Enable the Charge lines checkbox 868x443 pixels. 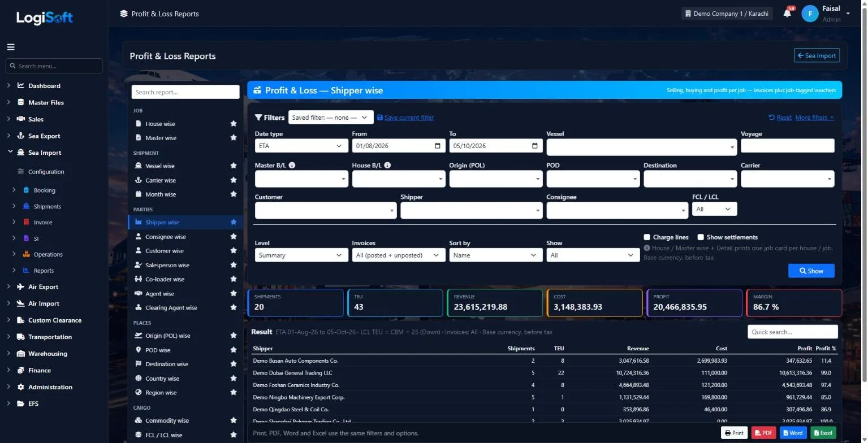(x=647, y=237)
